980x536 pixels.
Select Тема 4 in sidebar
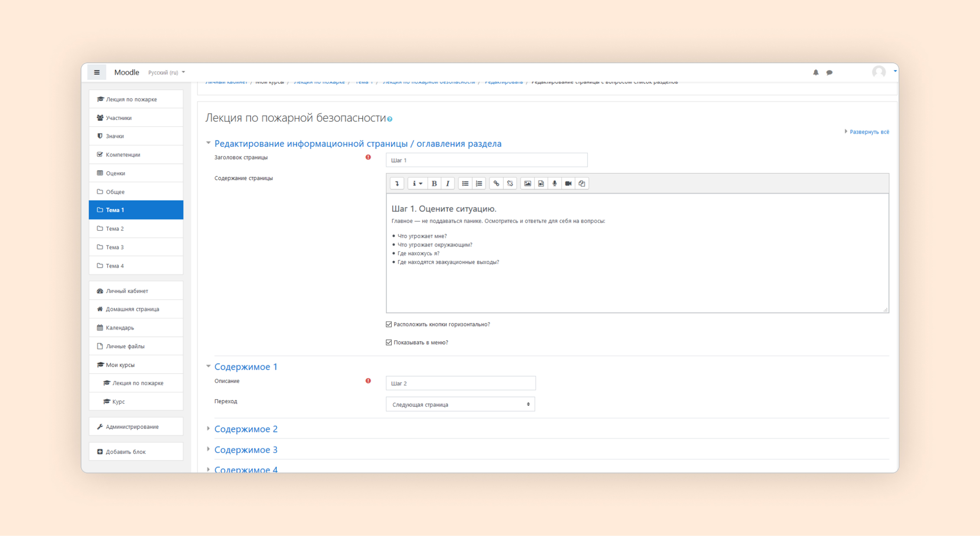[136, 266]
